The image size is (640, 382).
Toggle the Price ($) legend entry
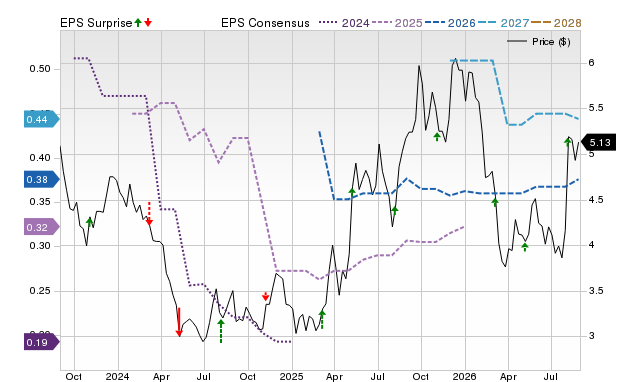[x=539, y=42]
